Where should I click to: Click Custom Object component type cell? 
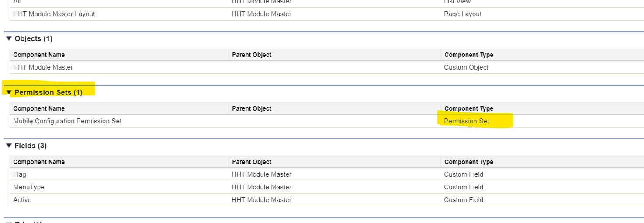click(x=466, y=67)
